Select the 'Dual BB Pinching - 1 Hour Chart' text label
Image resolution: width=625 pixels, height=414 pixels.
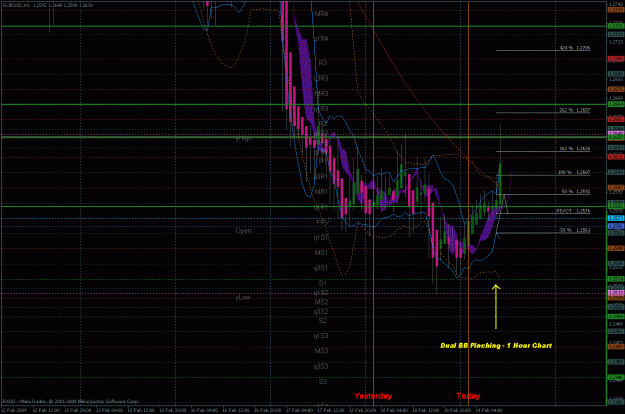(496, 345)
